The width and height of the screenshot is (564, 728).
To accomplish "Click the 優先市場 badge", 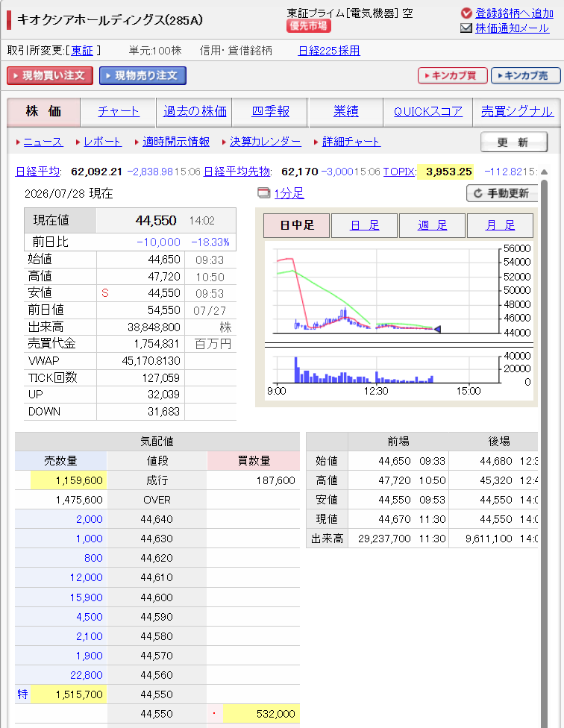I will coord(309,26).
